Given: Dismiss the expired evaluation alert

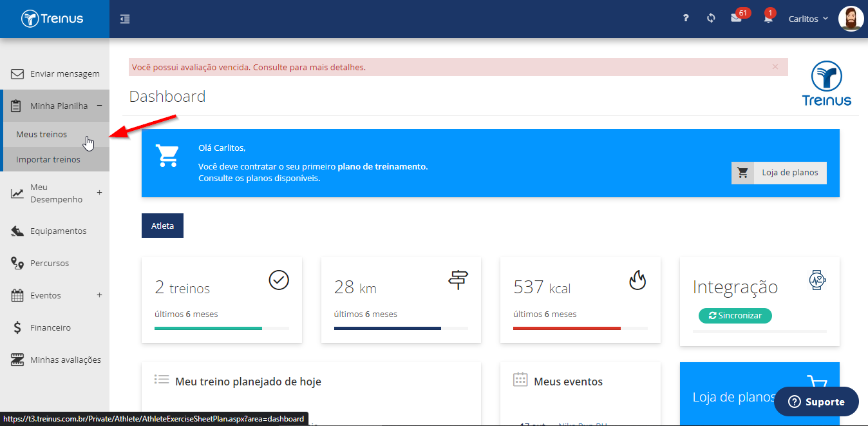Looking at the screenshot, I should [x=775, y=66].
